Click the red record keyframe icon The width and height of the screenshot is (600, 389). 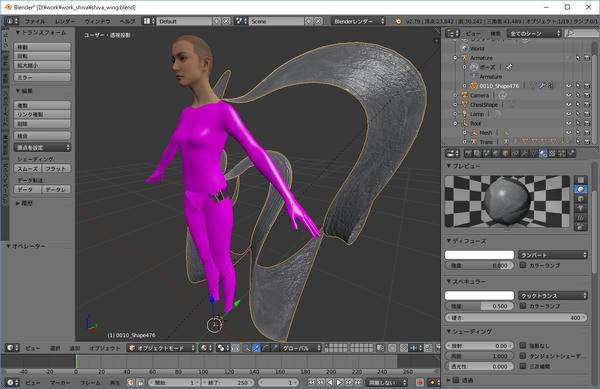(420, 382)
